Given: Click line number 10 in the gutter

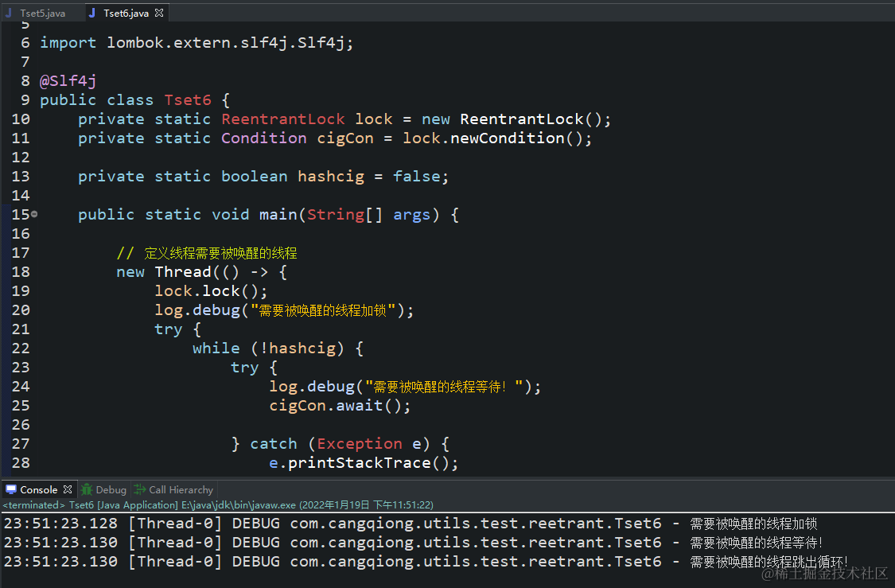Looking at the screenshot, I should [21, 119].
